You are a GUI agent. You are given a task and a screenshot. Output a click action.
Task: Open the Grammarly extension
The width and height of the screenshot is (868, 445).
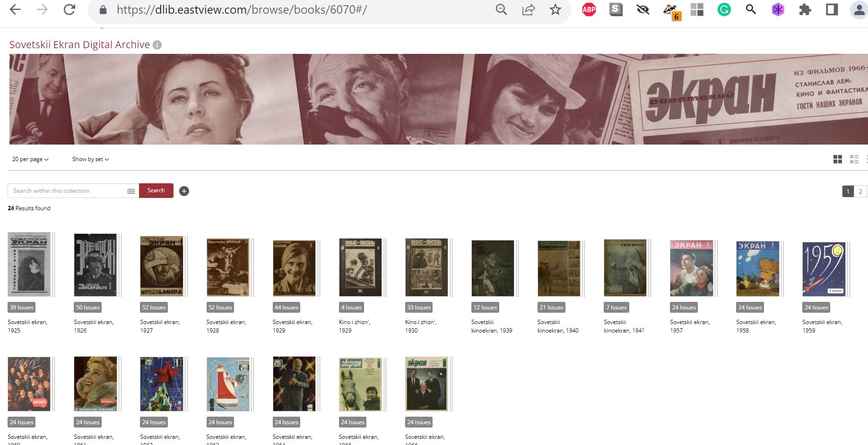point(724,9)
